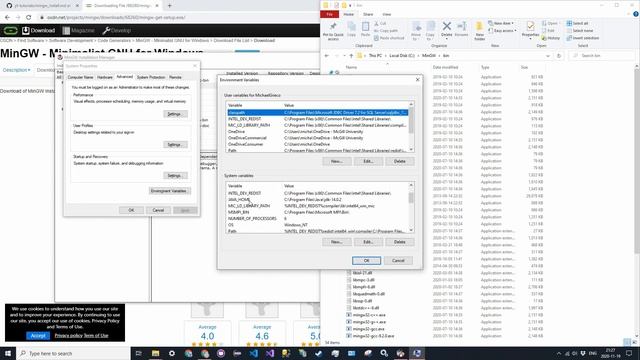Click the Windows Start button
This screenshot has width=640, height=360.
pyautogui.click(x=8, y=353)
